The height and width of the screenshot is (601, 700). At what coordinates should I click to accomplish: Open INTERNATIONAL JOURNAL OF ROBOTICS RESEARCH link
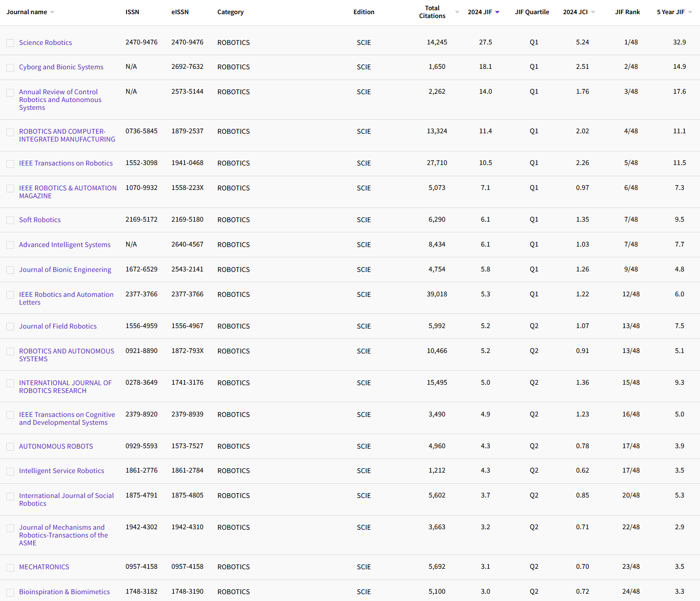coord(65,387)
